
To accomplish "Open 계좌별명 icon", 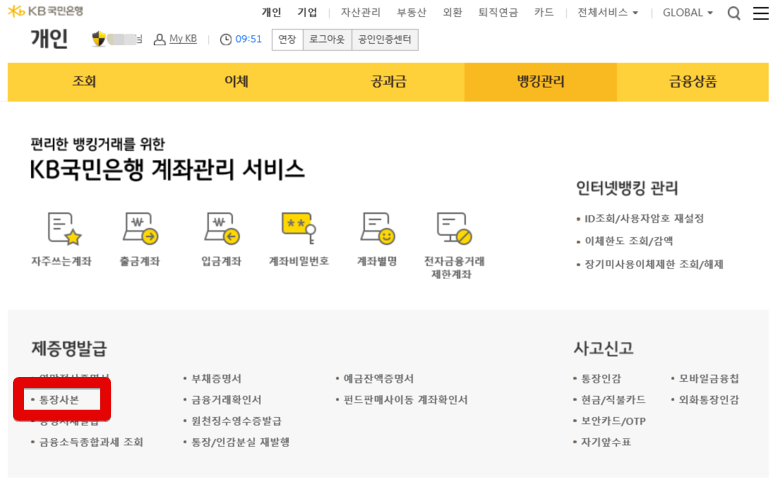I will click(378, 228).
